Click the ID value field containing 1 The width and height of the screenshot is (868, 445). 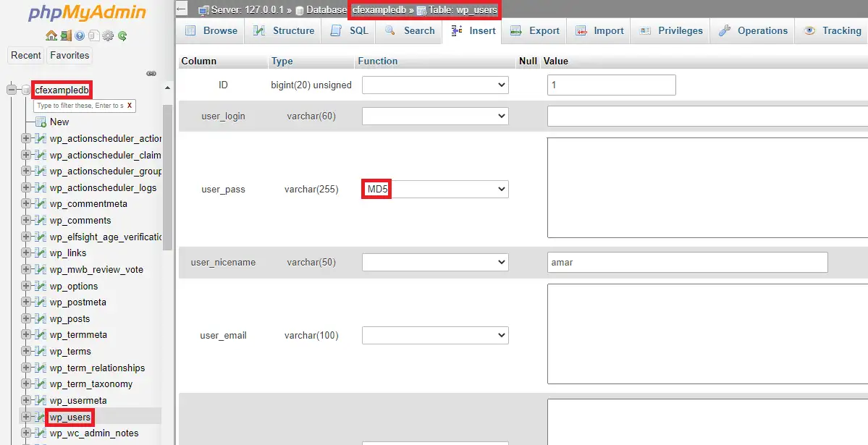tap(612, 85)
